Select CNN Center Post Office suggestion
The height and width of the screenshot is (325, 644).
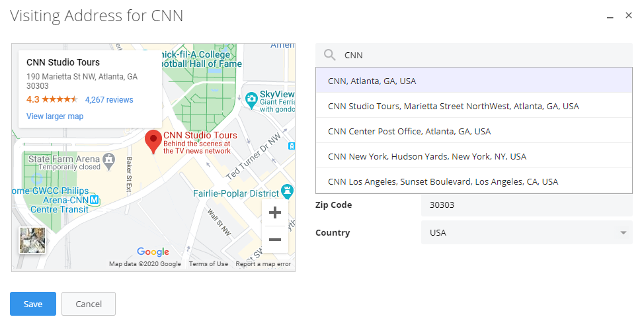(x=474, y=131)
